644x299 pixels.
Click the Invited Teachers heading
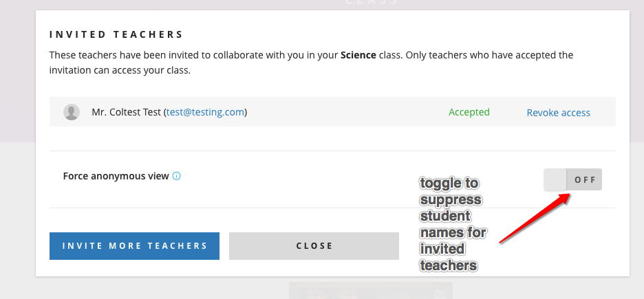coord(116,34)
